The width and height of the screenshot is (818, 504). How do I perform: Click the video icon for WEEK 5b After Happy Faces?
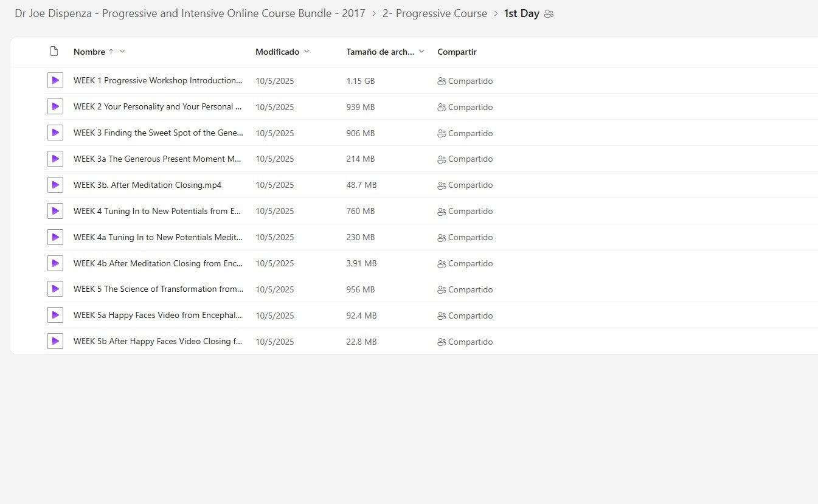point(55,341)
